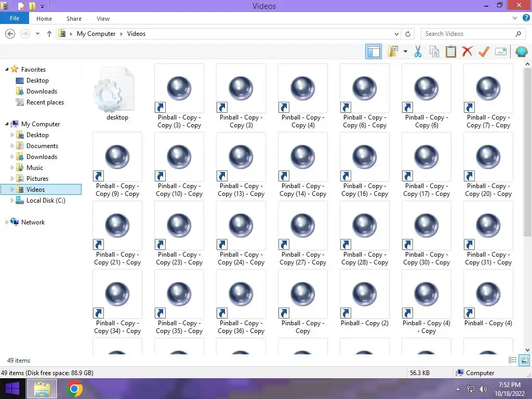The image size is (532, 399).
Task: Click the Copy pages icon
Action: pyautogui.click(x=434, y=51)
